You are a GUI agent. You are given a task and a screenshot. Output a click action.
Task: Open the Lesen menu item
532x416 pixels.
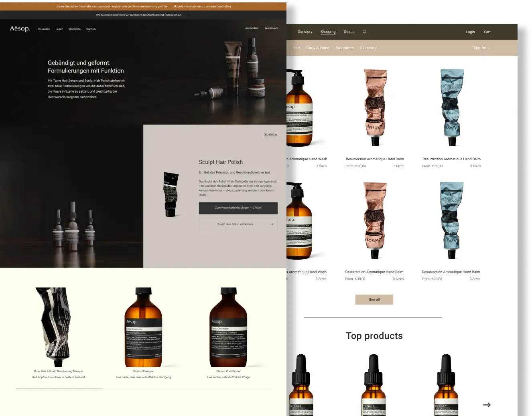point(59,29)
